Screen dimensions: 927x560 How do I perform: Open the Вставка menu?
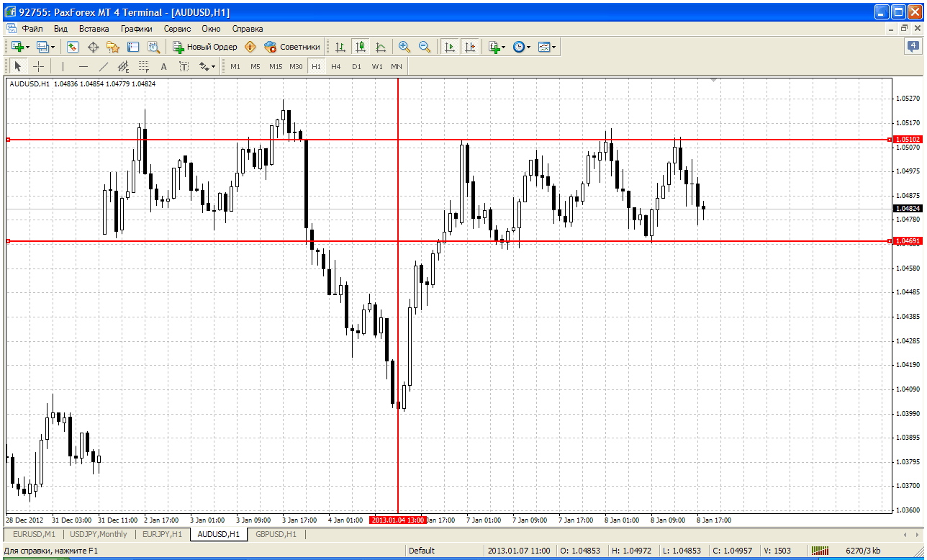[94, 29]
